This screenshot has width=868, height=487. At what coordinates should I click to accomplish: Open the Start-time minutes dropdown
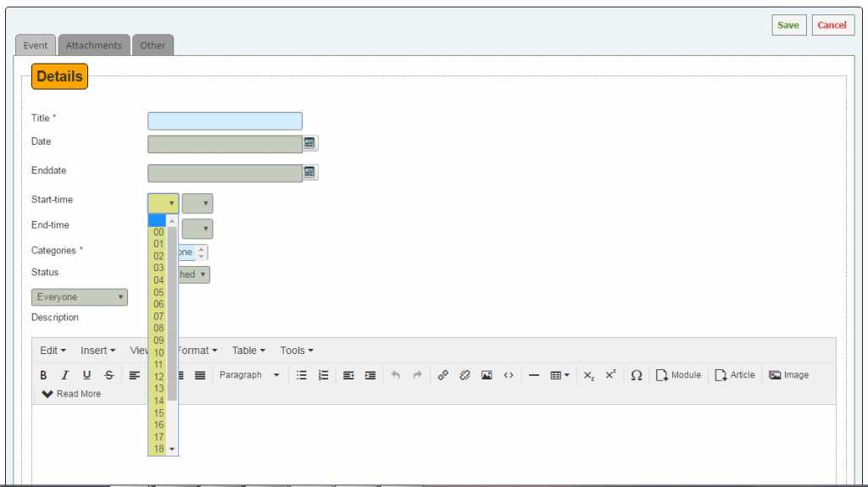tap(198, 203)
